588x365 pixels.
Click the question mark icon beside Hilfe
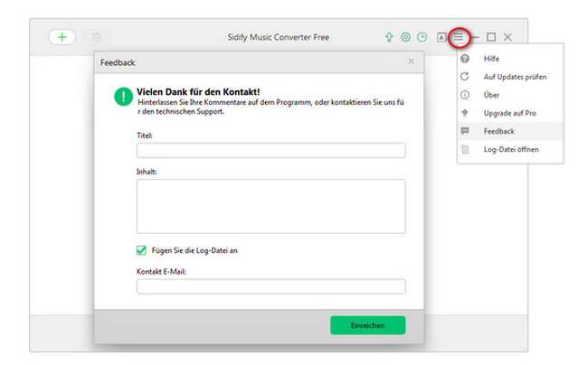coord(465,59)
